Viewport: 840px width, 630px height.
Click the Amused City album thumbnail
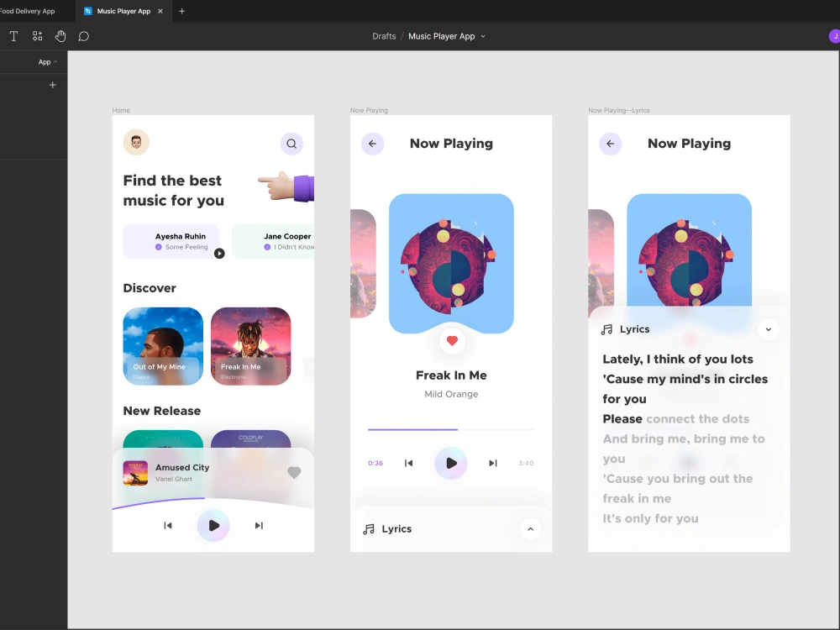[135, 472]
